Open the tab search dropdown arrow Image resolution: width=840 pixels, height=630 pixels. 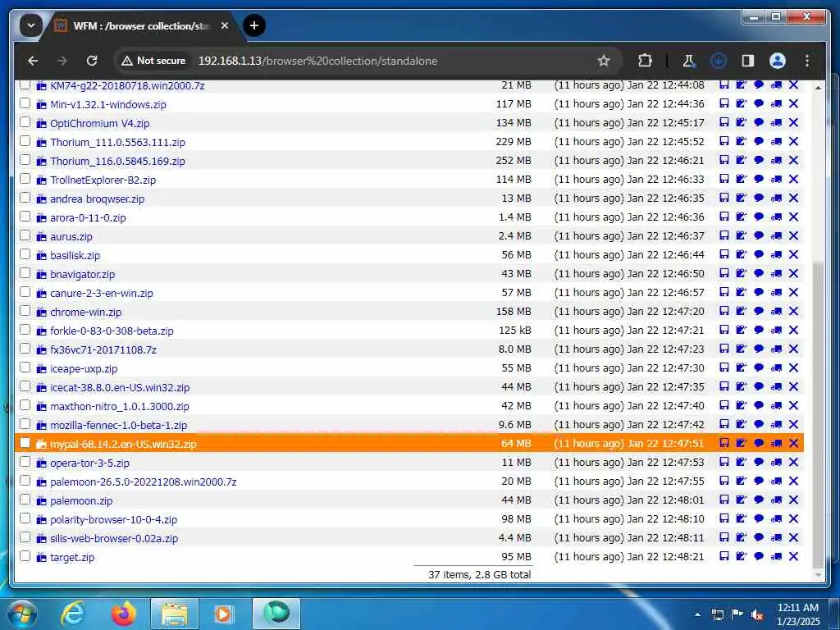coord(31,25)
